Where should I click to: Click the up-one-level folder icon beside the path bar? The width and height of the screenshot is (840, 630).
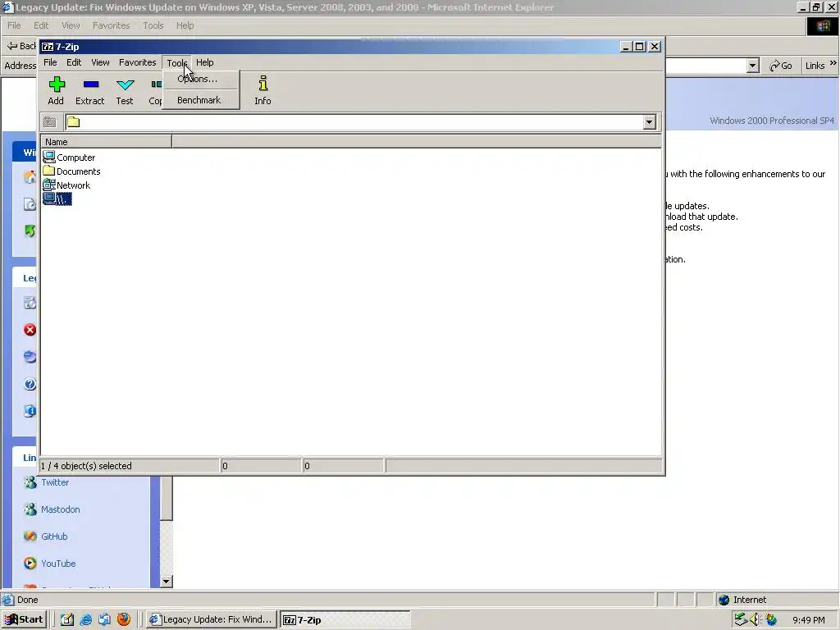pos(50,122)
